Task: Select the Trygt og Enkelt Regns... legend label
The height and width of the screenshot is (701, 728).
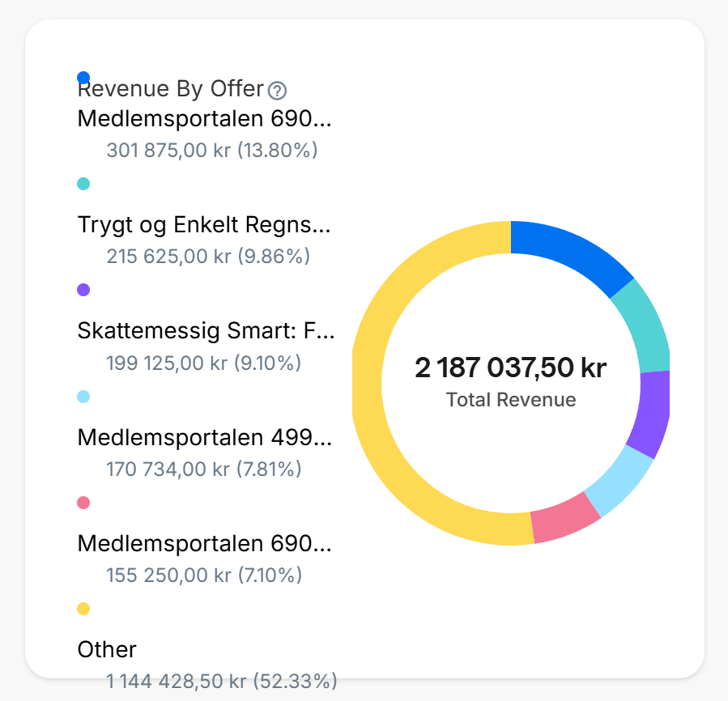Action: pyautogui.click(x=205, y=224)
